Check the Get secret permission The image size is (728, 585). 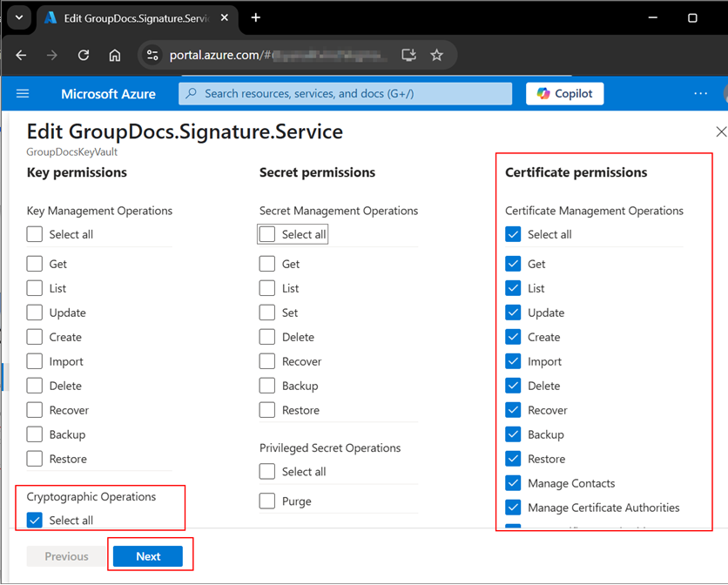click(266, 264)
